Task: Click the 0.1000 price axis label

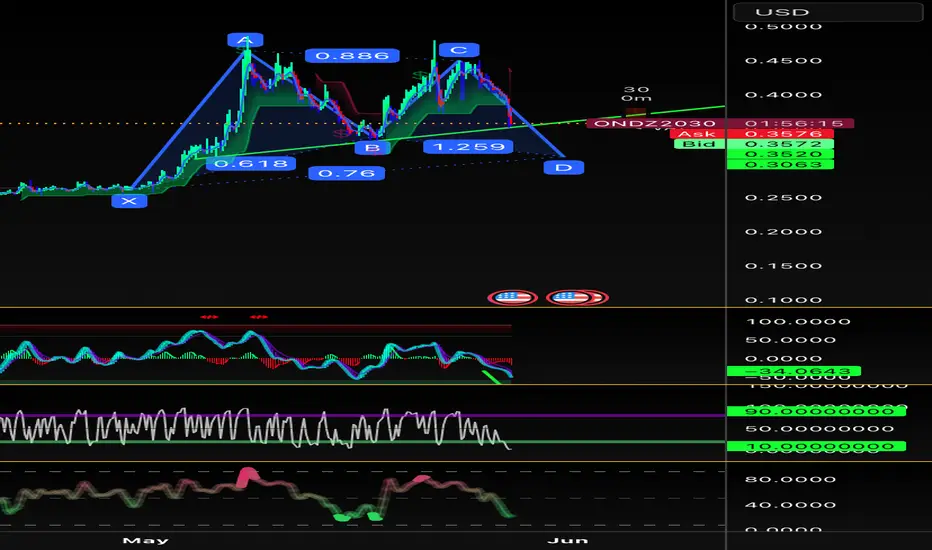Action: tap(783, 300)
